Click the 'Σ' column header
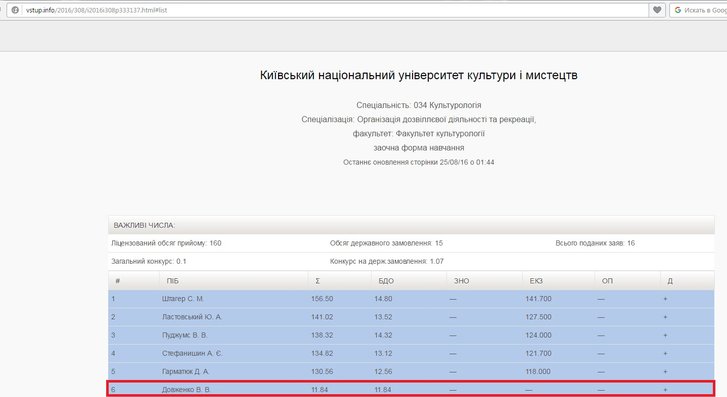 point(318,281)
